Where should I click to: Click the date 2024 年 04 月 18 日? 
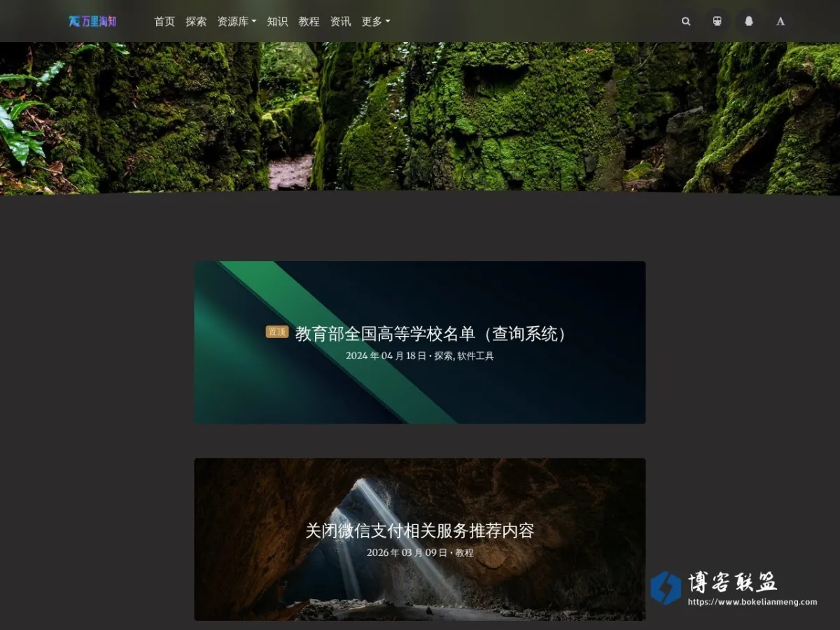pos(386,356)
